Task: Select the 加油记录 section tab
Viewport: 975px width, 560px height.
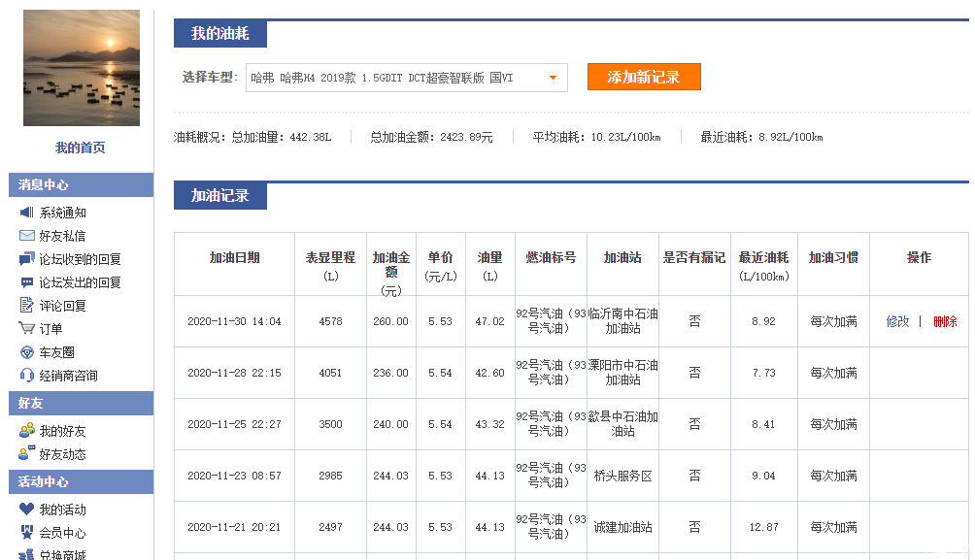Action: pos(220,196)
